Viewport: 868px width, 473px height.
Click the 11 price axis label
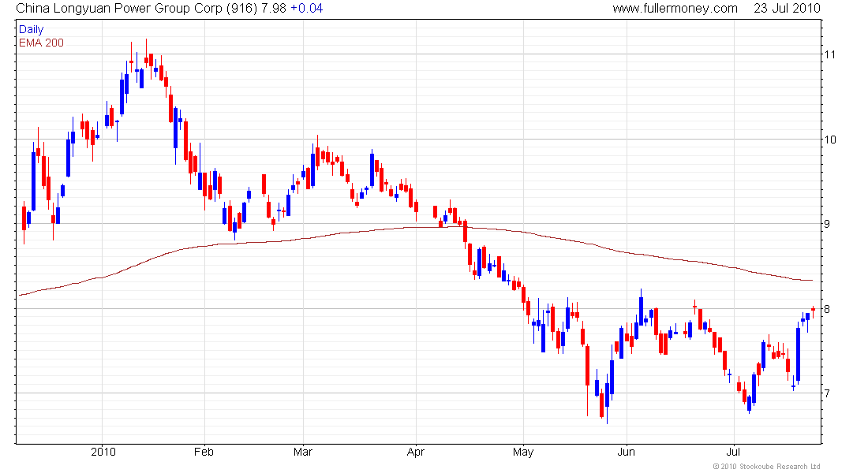830,54
